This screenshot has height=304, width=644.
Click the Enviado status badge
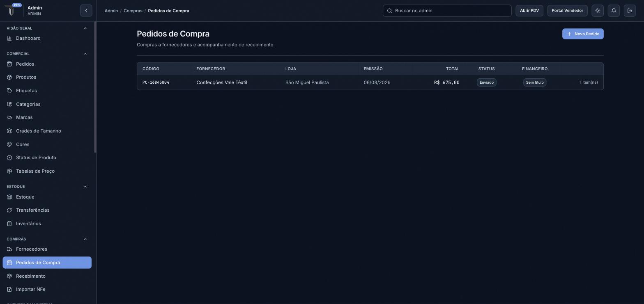(x=487, y=82)
